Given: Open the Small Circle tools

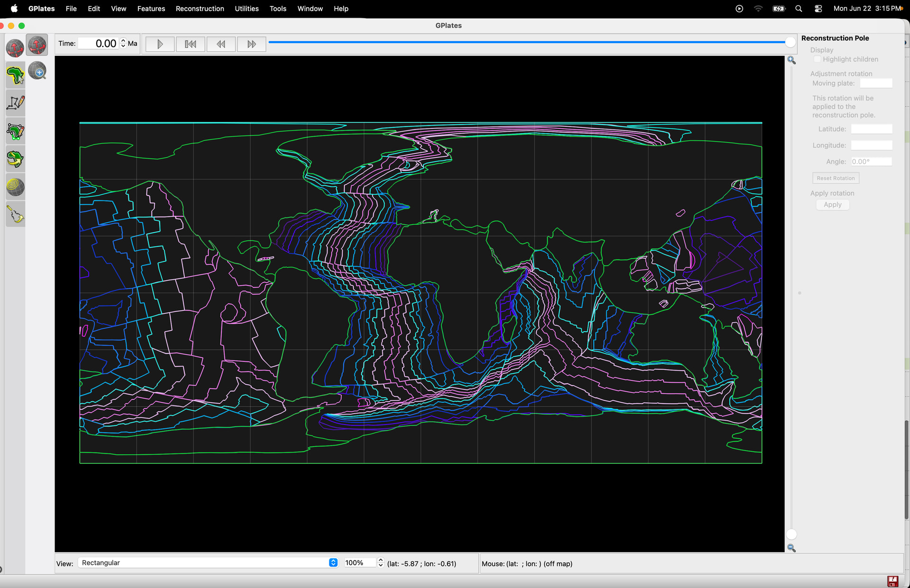Looking at the screenshot, I should point(15,187).
